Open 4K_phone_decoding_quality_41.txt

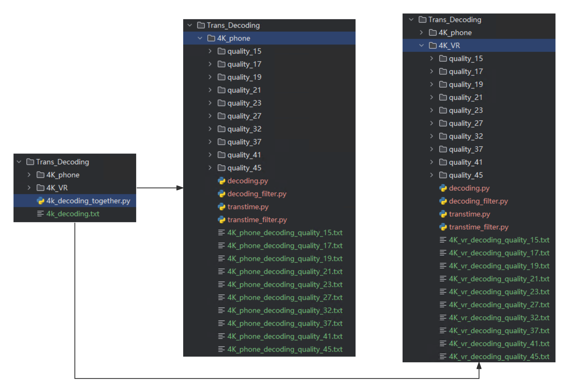point(285,337)
